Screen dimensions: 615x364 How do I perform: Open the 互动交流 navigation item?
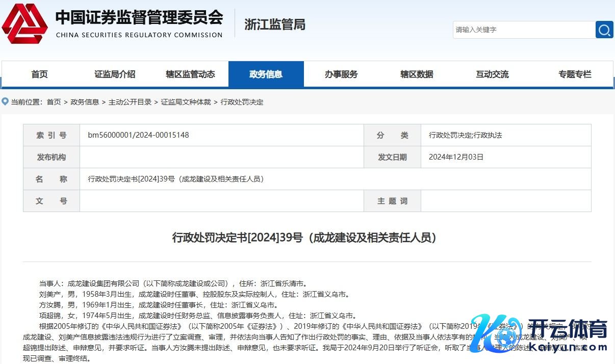tap(492, 74)
